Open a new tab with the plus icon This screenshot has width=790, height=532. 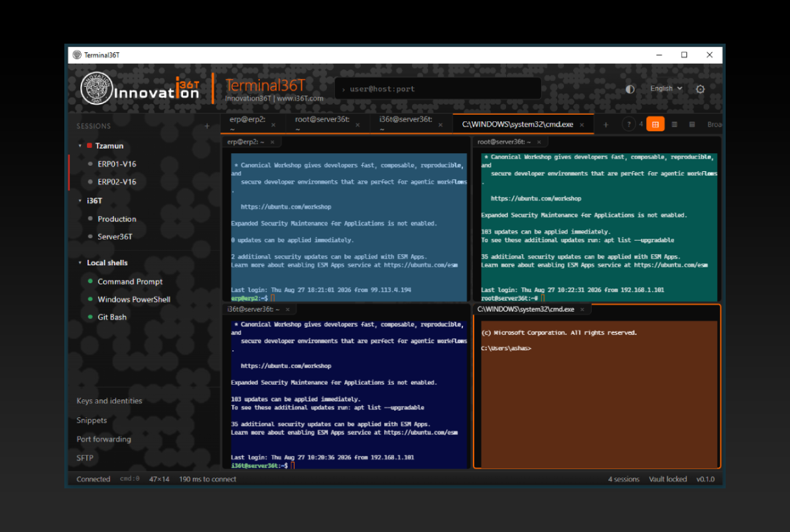click(606, 125)
